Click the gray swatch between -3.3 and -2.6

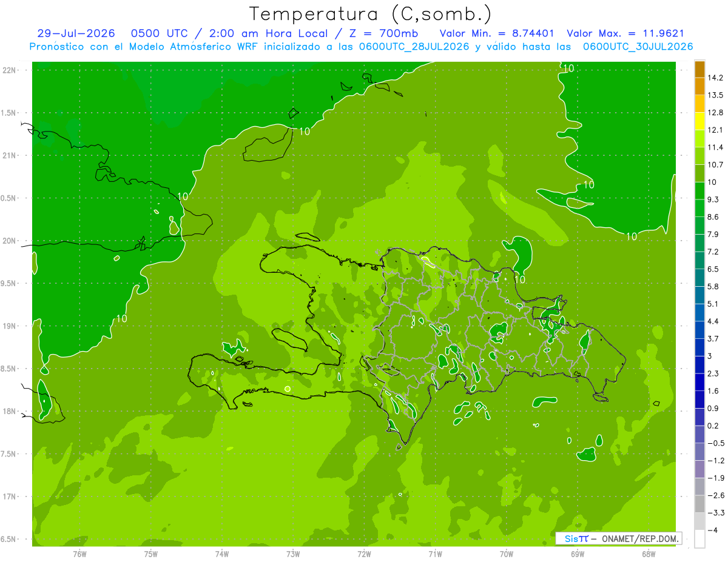coord(699,503)
